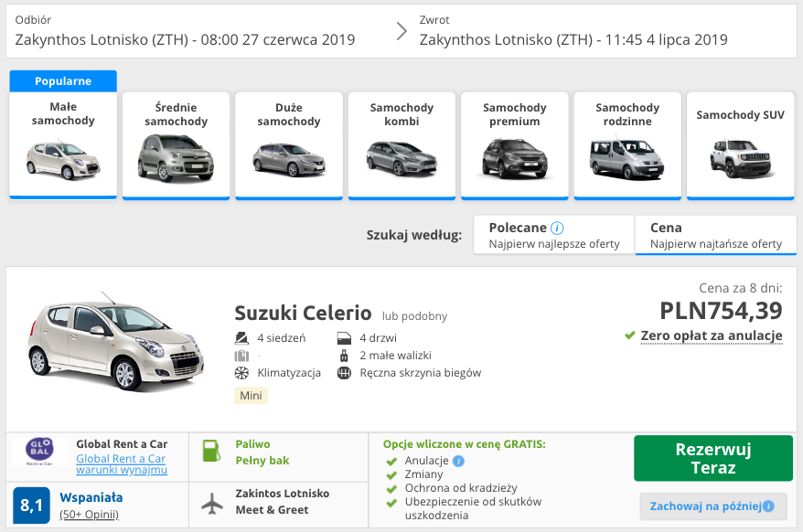Image resolution: width=803 pixels, height=532 pixels.
Task: Select the Samochody premium category card
Action: pos(515,145)
